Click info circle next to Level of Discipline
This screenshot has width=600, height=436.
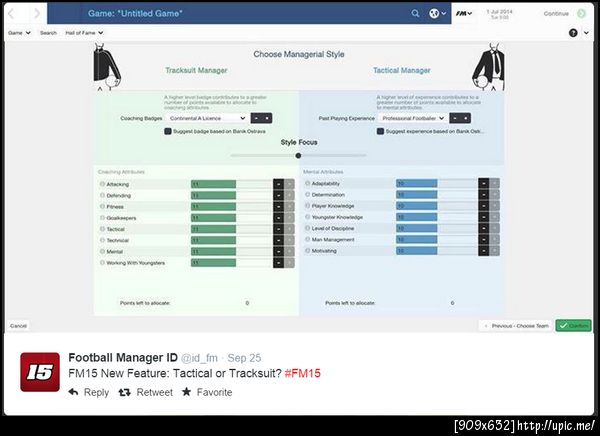point(307,228)
